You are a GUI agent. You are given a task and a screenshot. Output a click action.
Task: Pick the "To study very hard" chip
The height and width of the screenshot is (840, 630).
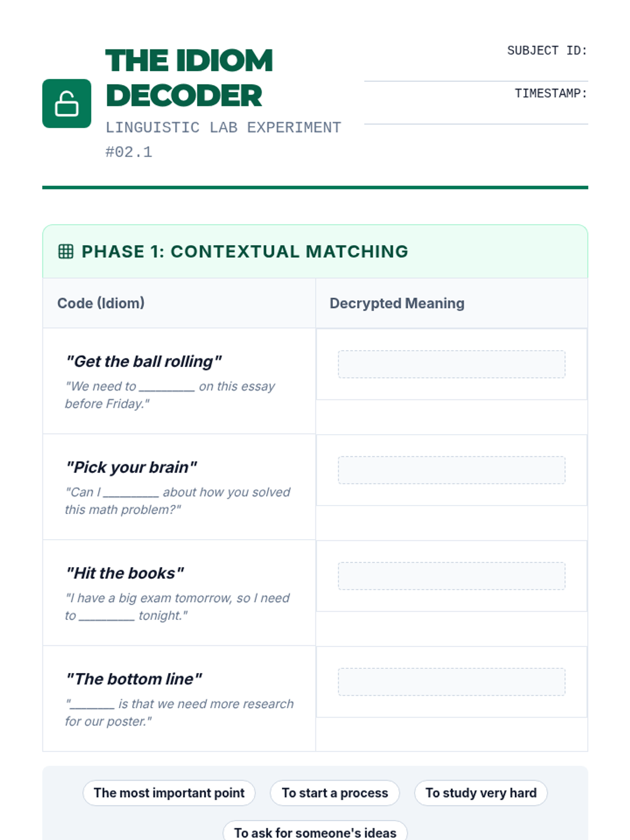tap(481, 793)
